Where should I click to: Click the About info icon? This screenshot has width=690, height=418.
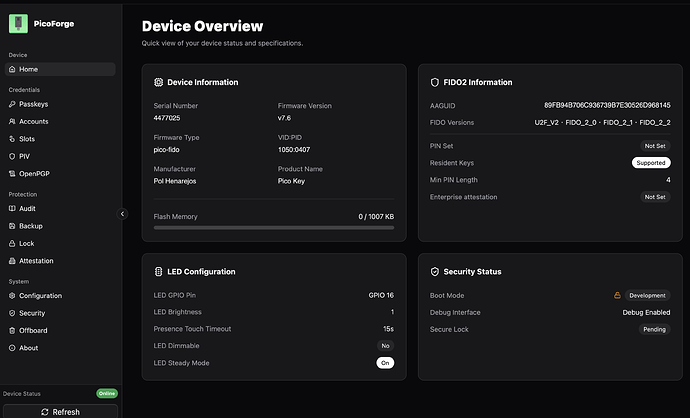pyautogui.click(x=12, y=348)
